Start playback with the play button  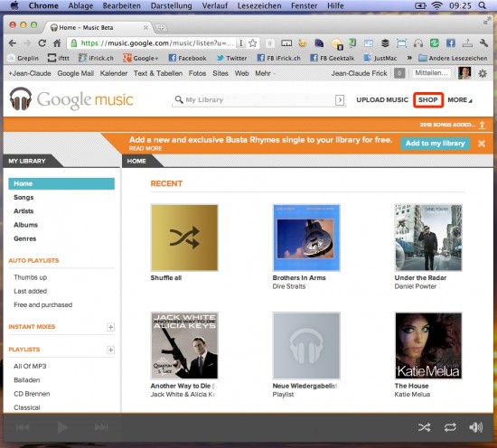tap(62, 427)
